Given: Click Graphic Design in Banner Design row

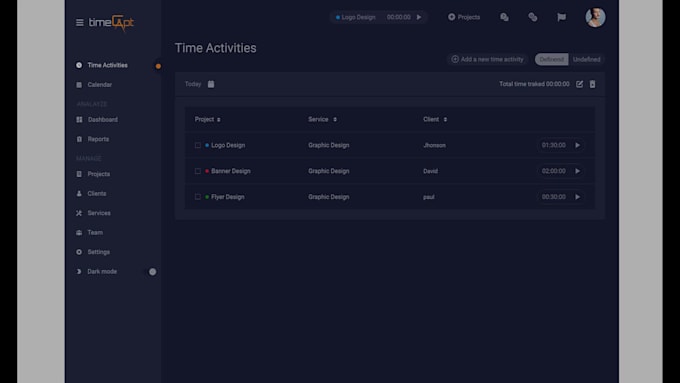Looking at the screenshot, I should coord(328,171).
